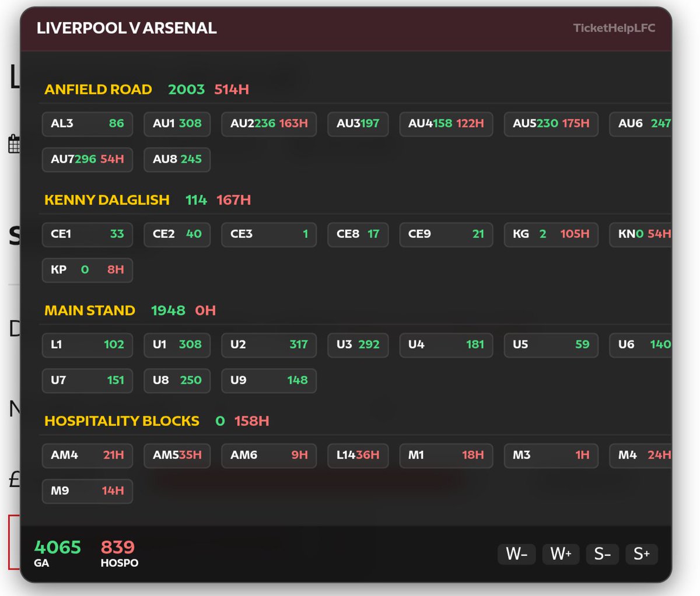Select hospitality block M4 24H

click(x=640, y=455)
